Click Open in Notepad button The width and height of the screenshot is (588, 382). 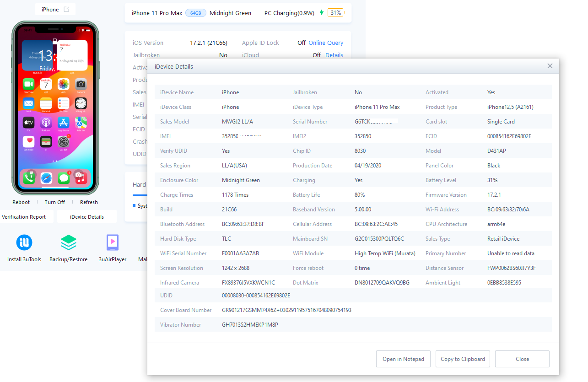(x=403, y=359)
